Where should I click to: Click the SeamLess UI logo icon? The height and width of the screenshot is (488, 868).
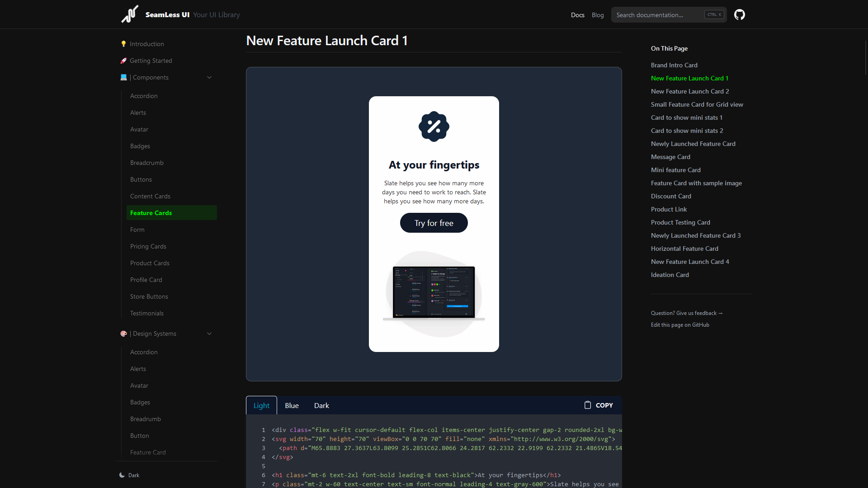tap(130, 14)
